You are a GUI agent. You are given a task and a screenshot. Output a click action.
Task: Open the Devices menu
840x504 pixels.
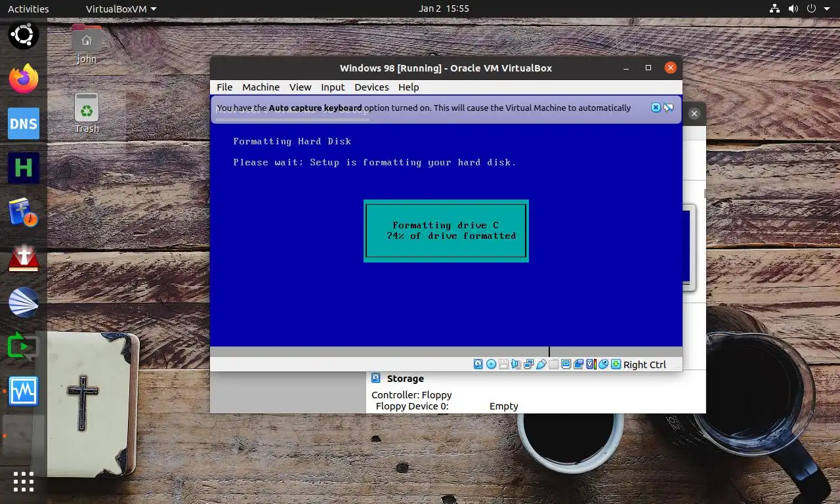tap(371, 87)
